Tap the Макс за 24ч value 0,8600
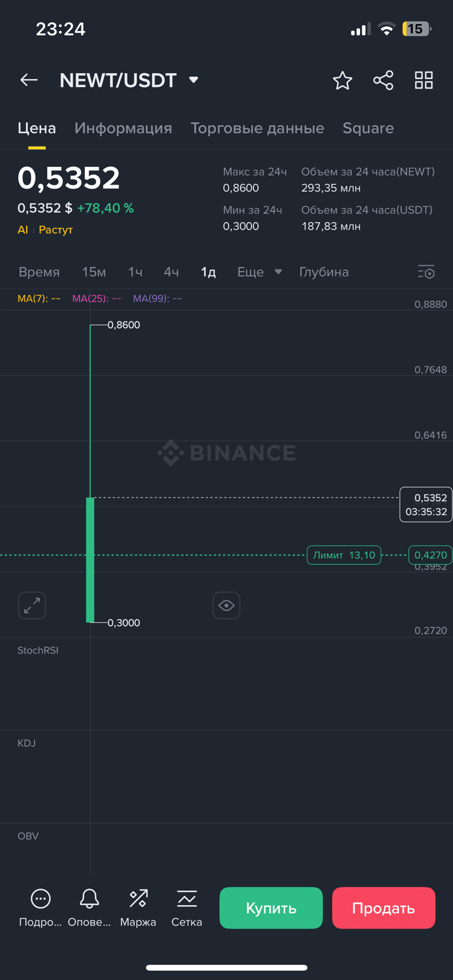 241,188
